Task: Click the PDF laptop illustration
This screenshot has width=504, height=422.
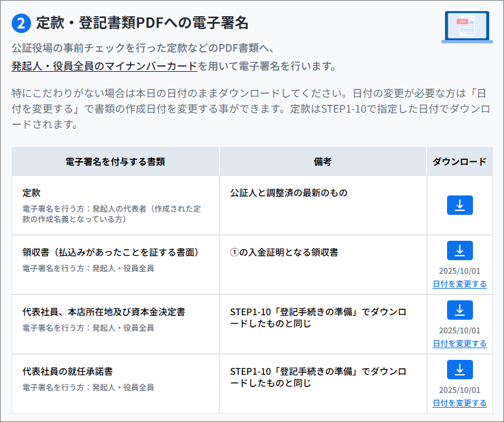Action: point(466,27)
